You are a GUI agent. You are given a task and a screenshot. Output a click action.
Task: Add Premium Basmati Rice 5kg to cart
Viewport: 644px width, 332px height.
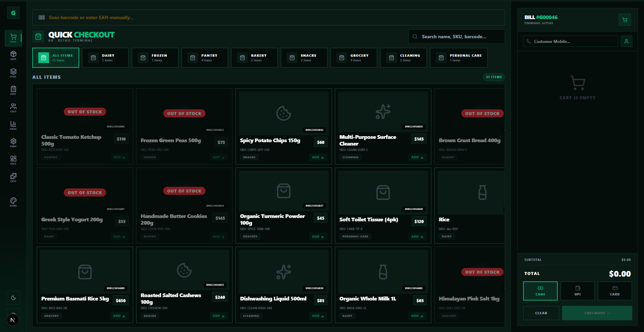(119, 316)
